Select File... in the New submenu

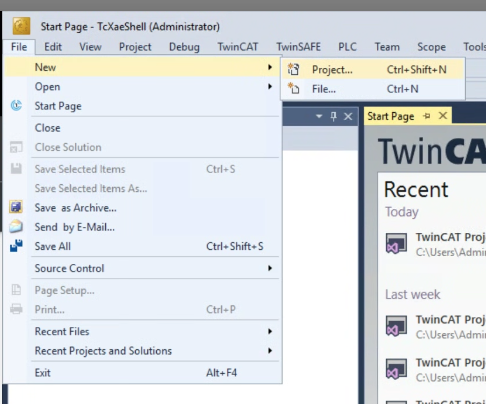[373, 89]
